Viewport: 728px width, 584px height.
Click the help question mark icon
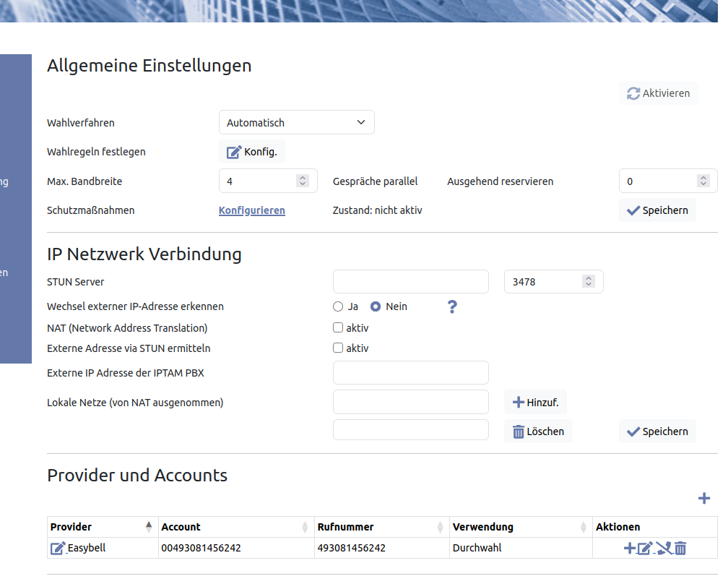(x=452, y=306)
